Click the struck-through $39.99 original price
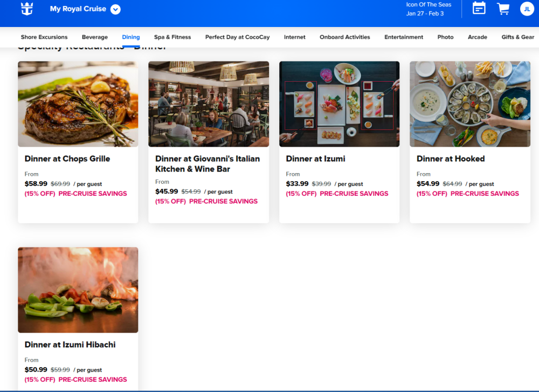The width and height of the screenshot is (539, 392). [x=321, y=184]
